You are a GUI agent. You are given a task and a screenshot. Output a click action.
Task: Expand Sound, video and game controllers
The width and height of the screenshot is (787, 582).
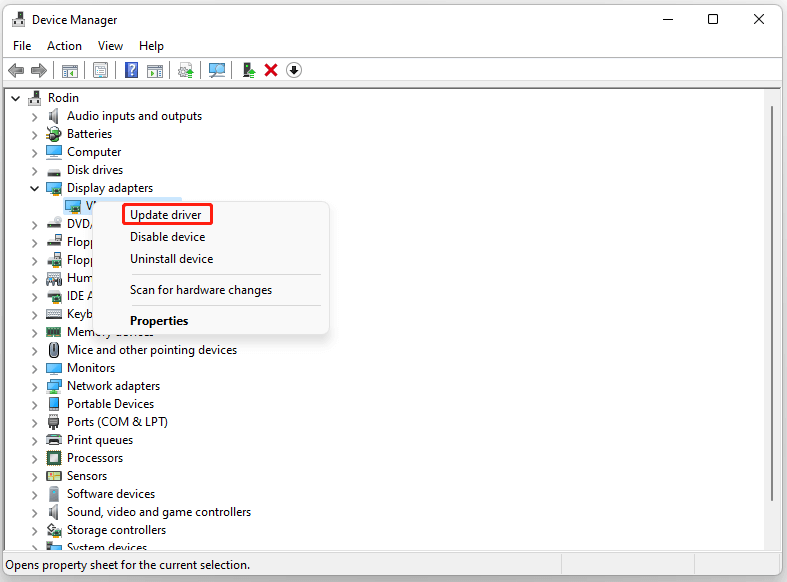34,513
